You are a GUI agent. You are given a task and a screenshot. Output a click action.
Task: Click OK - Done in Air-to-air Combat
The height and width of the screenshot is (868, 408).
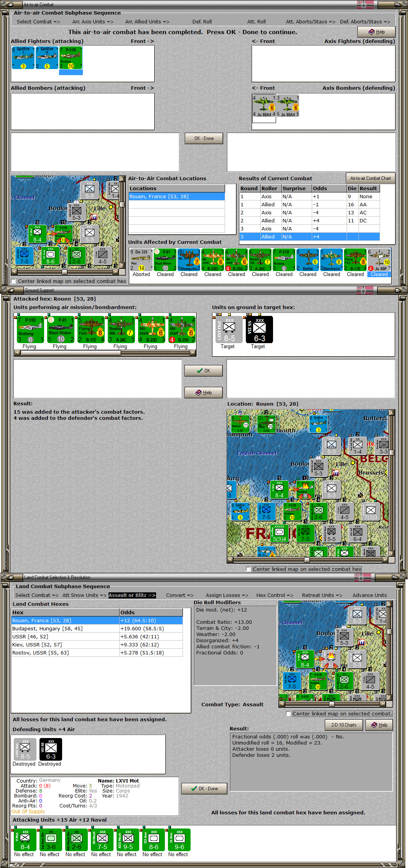pos(204,138)
